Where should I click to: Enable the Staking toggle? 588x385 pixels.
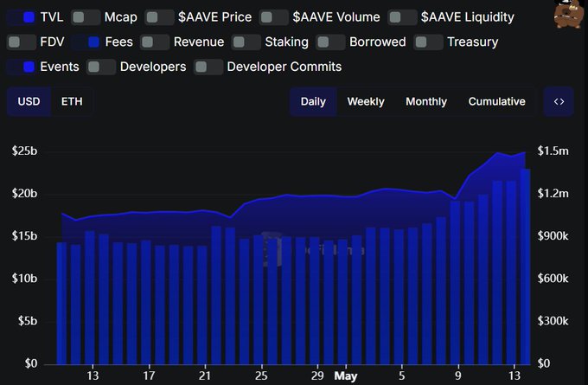coord(246,42)
